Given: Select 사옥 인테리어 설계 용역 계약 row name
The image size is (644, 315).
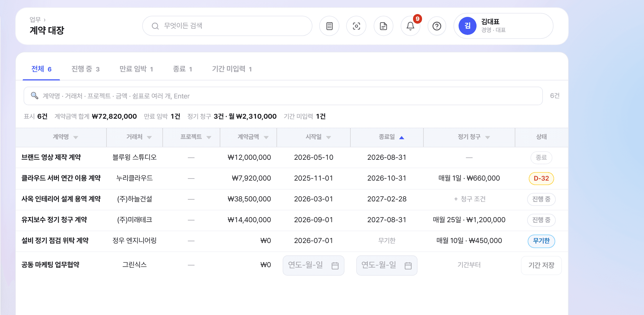Looking at the screenshot, I should pyautogui.click(x=61, y=199).
